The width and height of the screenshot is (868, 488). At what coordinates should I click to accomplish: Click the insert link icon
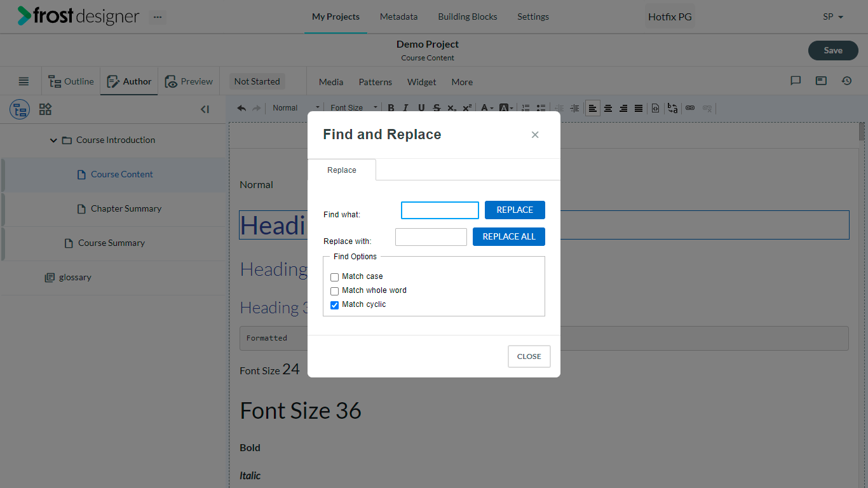click(690, 108)
